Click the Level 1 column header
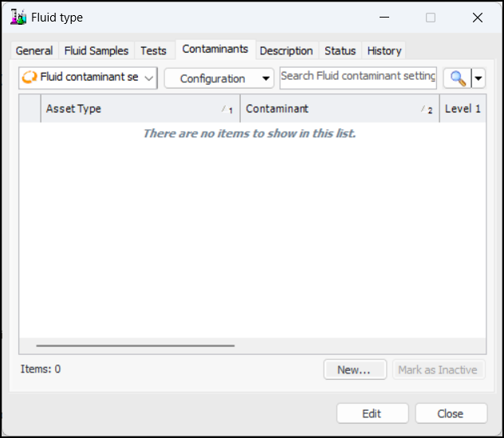The image size is (504, 438). tap(463, 109)
